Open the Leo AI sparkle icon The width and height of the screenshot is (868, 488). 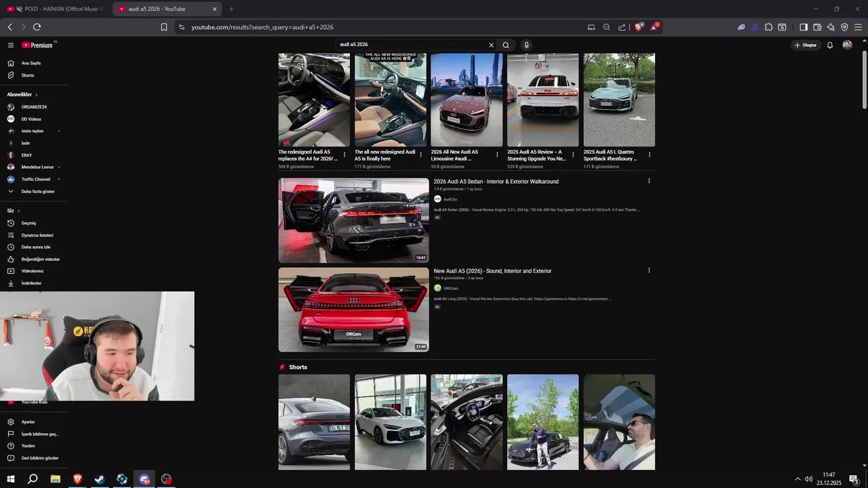[x=831, y=27]
